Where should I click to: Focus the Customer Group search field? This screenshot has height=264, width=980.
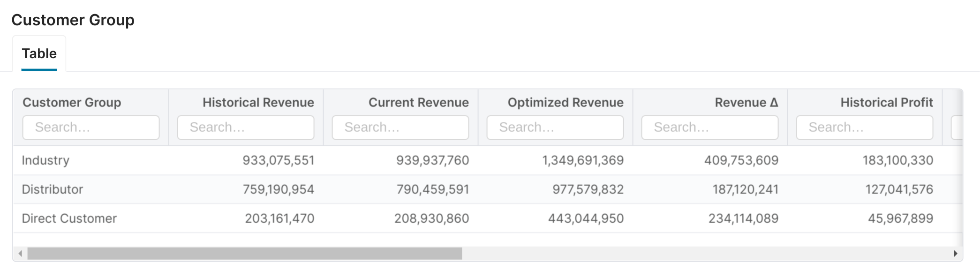click(x=91, y=128)
